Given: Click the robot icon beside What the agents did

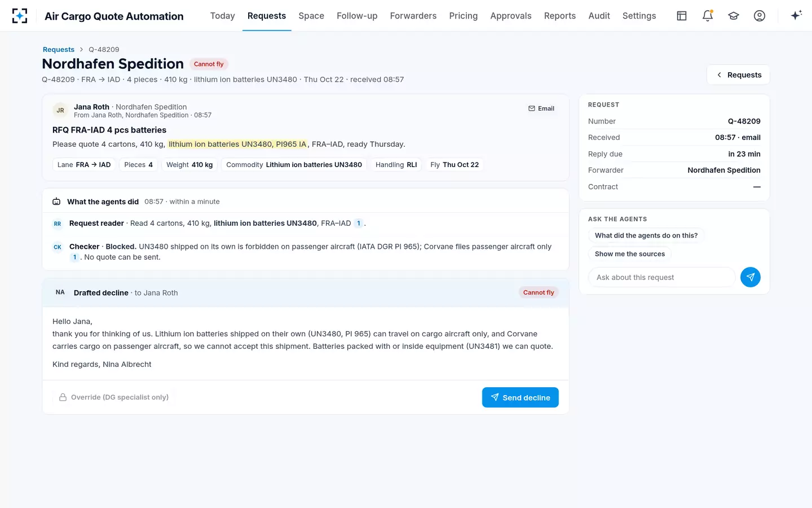Looking at the screenshot, I should click(x=56, y=202).
